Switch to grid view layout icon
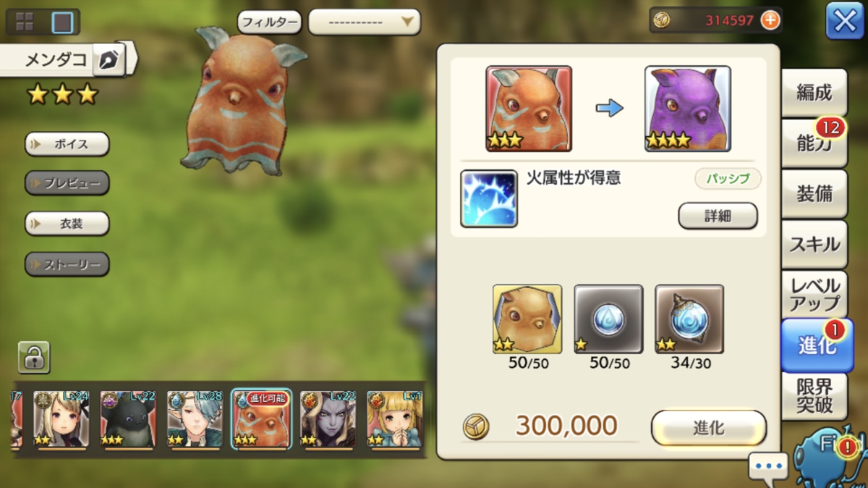 click(23, 22)
